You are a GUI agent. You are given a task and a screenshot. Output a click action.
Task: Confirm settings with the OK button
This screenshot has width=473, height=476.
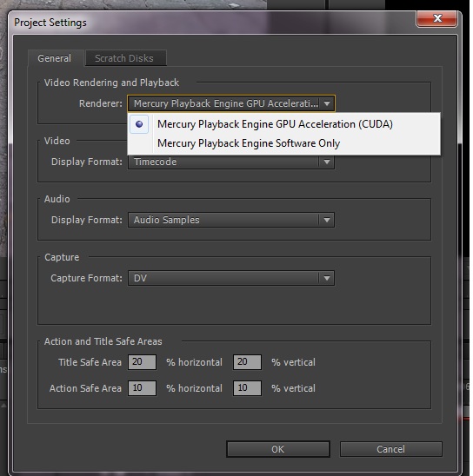[278, 449]
